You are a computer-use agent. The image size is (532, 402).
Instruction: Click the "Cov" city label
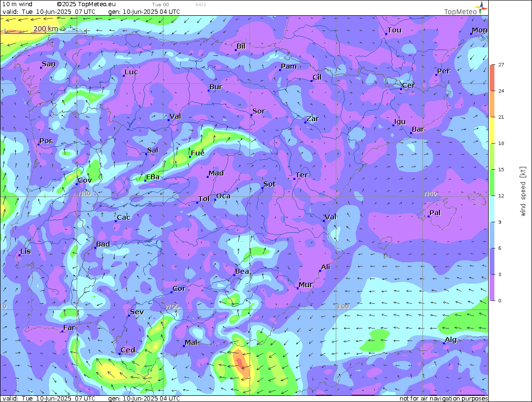tap(85, 180)
